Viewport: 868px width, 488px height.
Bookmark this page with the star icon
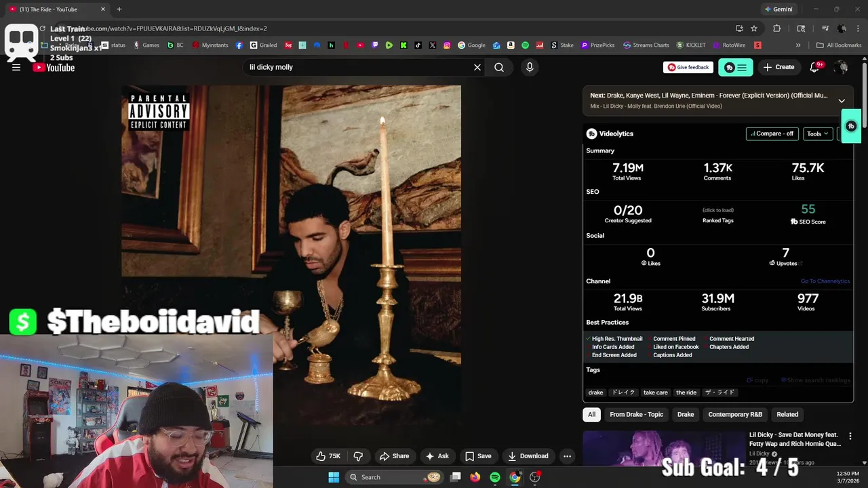point(754,28)
